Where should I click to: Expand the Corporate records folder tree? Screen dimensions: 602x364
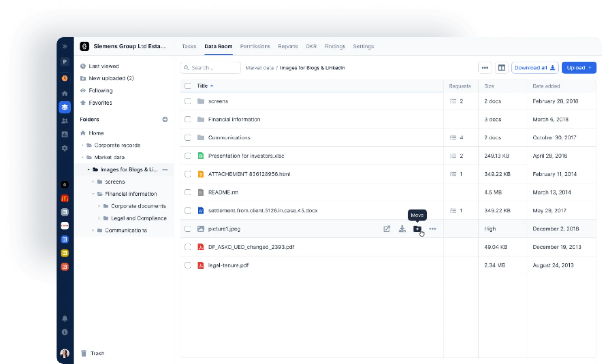click(x=83, y=145)
